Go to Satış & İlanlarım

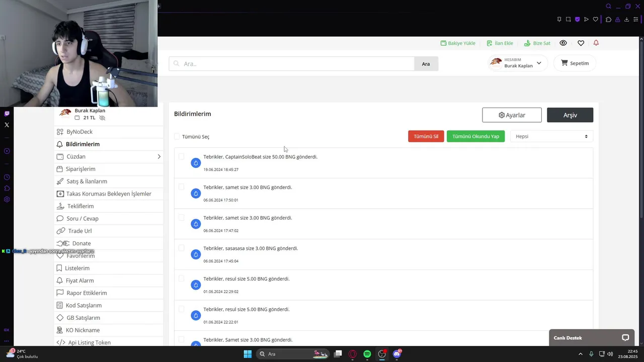click(x=109, y=182)
